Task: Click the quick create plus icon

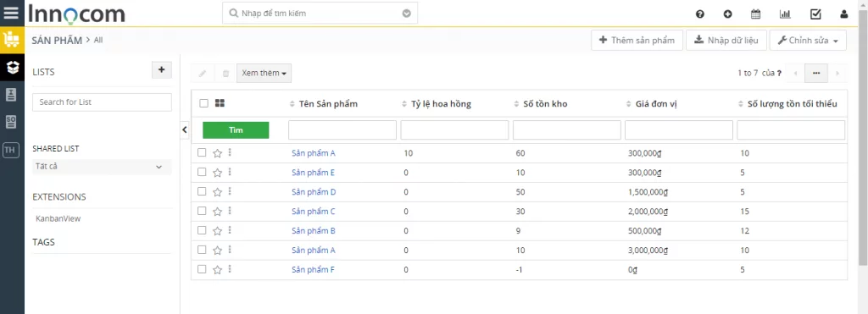Action: tap(727, 14)
